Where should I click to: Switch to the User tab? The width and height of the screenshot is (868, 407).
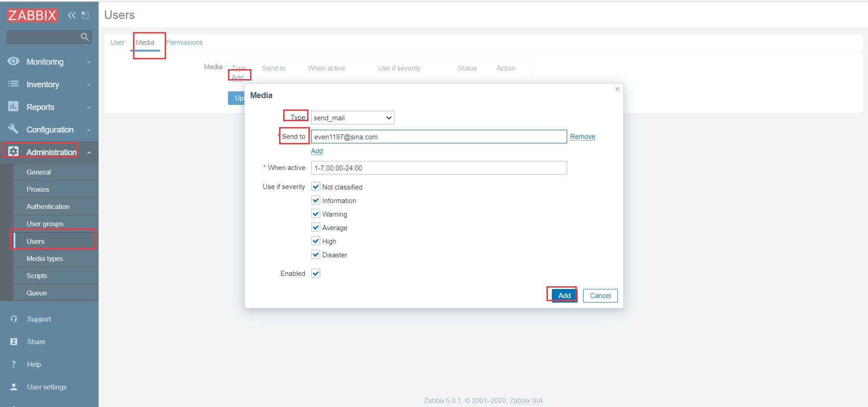[x=117, y=43]
